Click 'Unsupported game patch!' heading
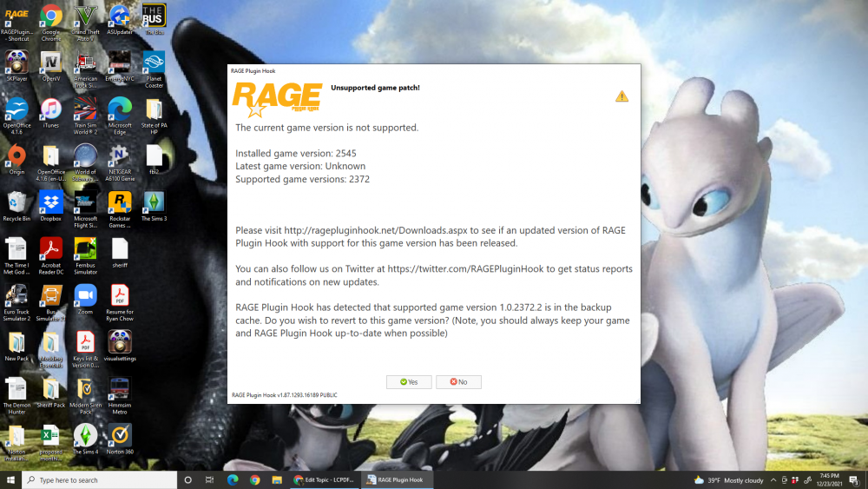The image size is (868, 489). point(375,88)
